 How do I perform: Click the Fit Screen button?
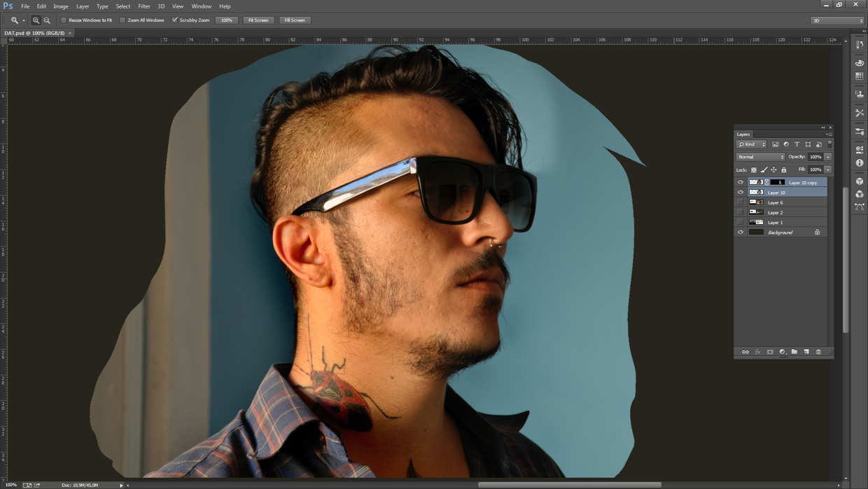[x=258, y=20]
